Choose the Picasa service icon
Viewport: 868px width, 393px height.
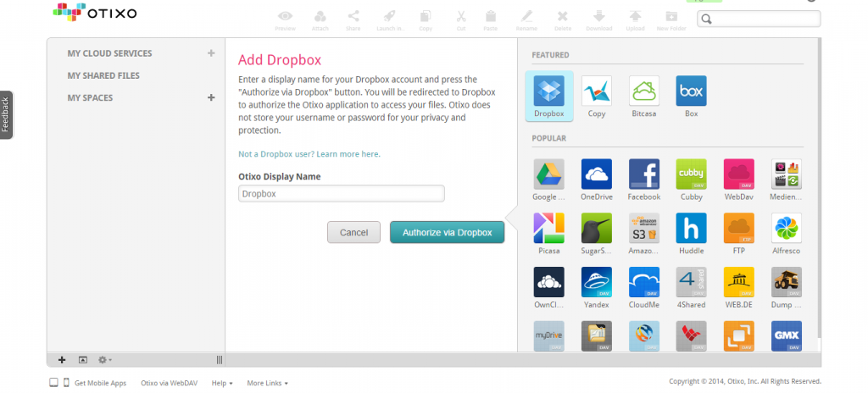click(548, 229)
